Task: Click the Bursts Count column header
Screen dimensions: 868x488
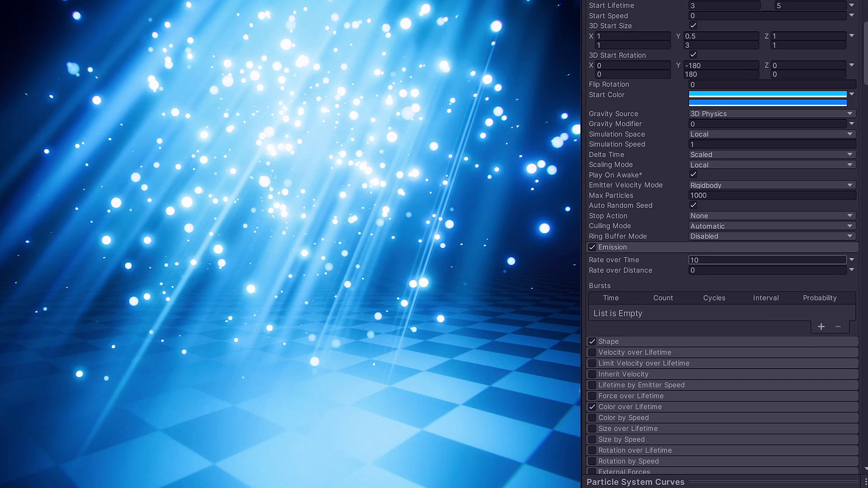Action: [663, 298]
